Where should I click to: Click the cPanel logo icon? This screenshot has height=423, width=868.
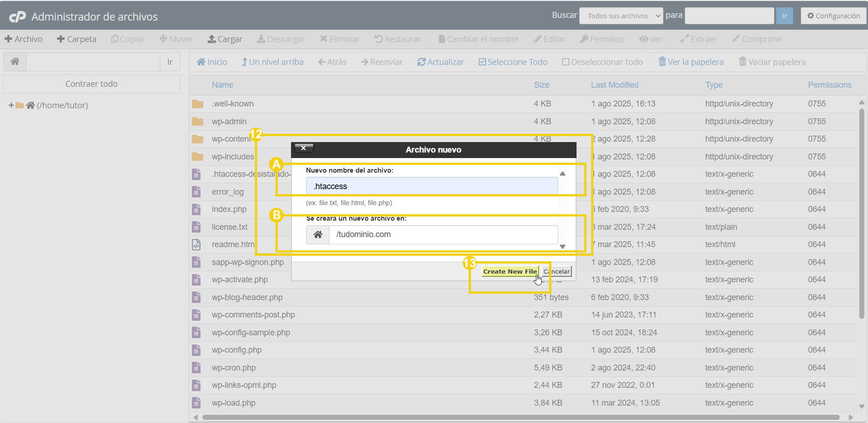18,17
